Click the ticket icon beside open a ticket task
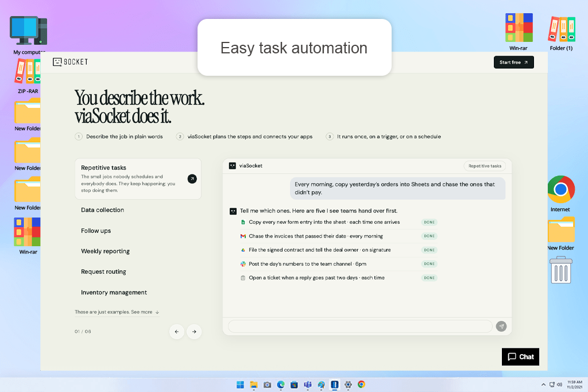588x392 pixels. [243, 278]
